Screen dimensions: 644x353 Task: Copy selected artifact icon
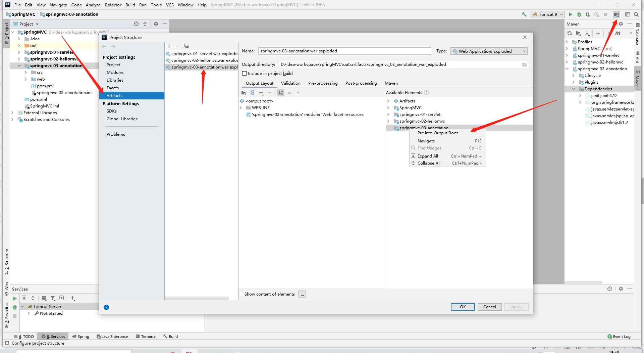(186, 46)
